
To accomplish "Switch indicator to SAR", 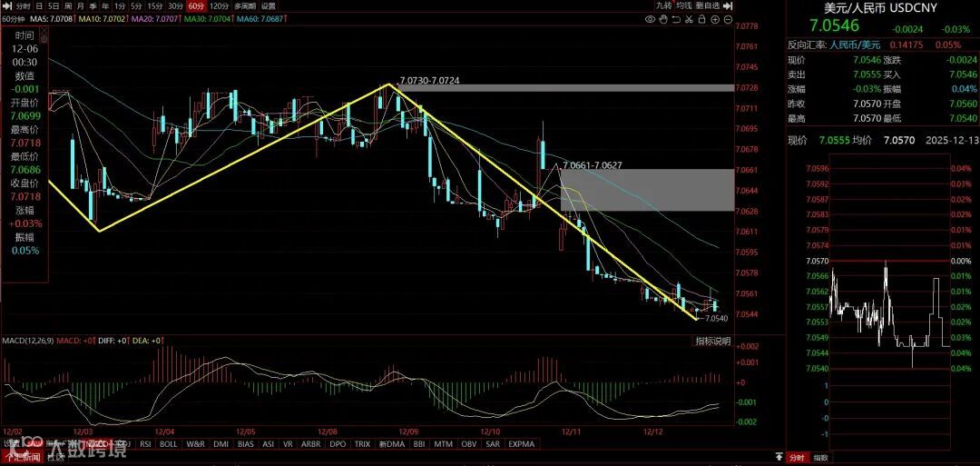I will [493, 444].
